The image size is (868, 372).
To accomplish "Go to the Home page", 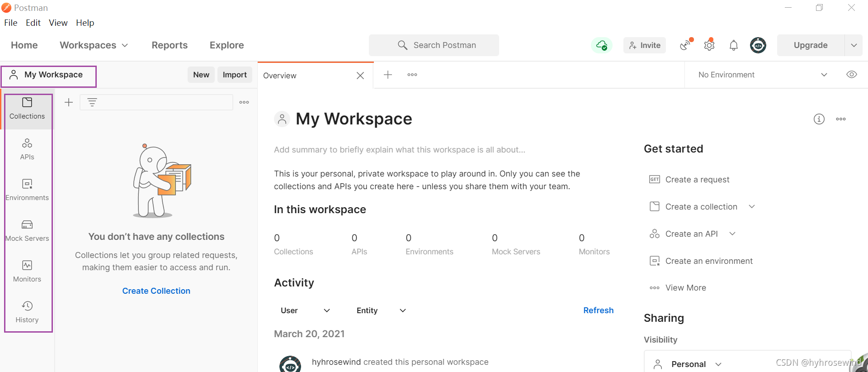I will pyautogui.click(x=24, y=45).
